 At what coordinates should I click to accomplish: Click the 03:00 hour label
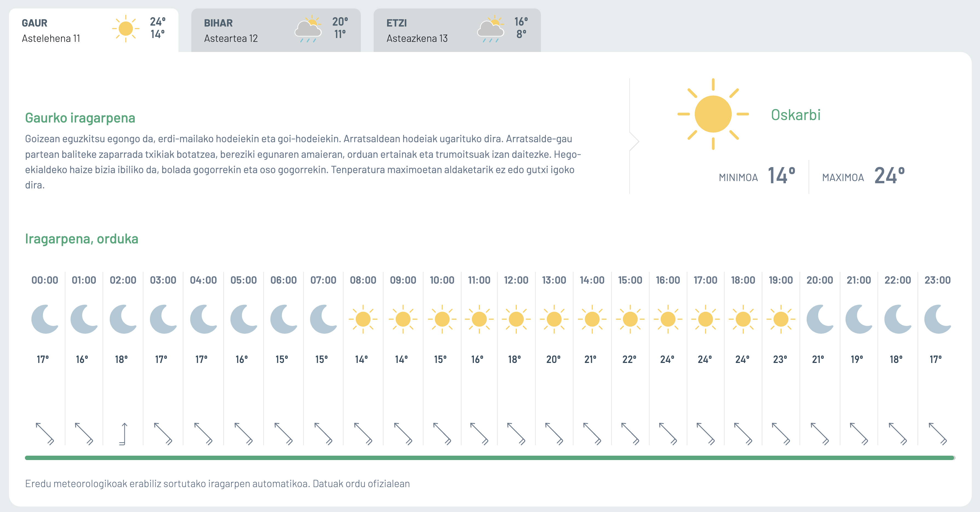pos(163,280)
